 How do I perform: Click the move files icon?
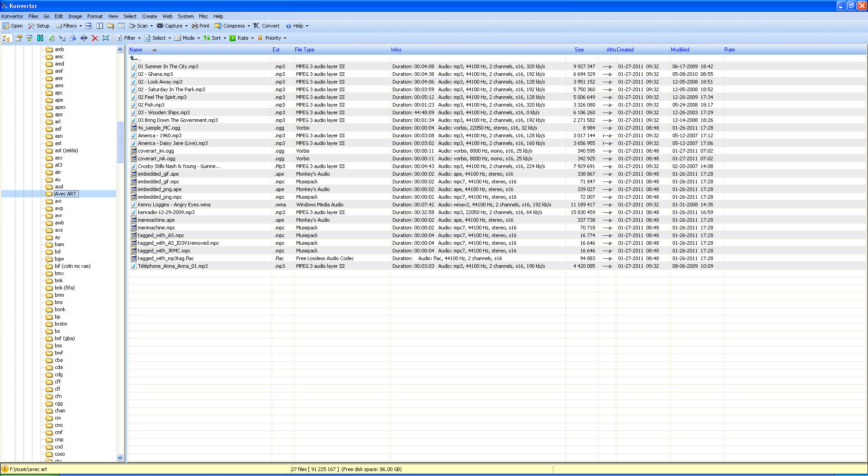point(73,38)
